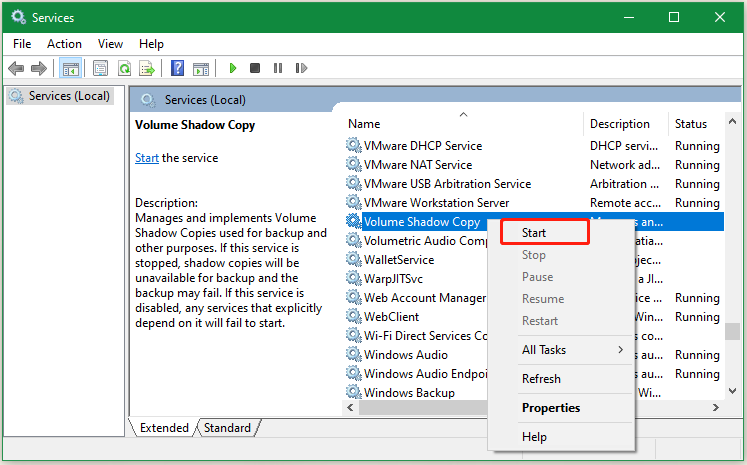Open Properties toolbar icon
747x465 pixels.
tap(100, 68)
